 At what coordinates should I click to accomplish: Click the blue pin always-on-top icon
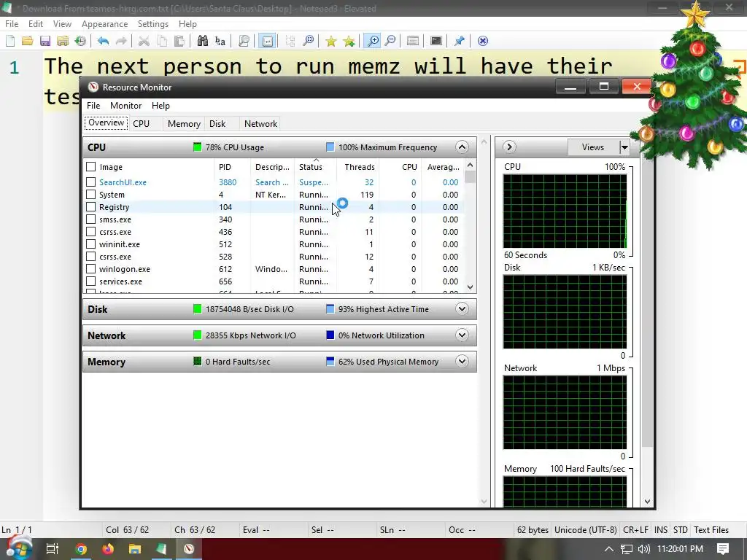point(460,41)
